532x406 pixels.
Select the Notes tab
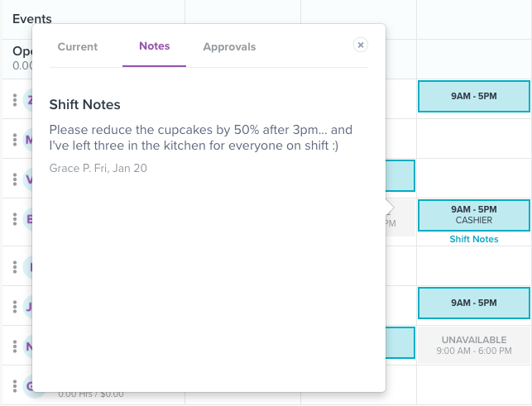(155, 45)
